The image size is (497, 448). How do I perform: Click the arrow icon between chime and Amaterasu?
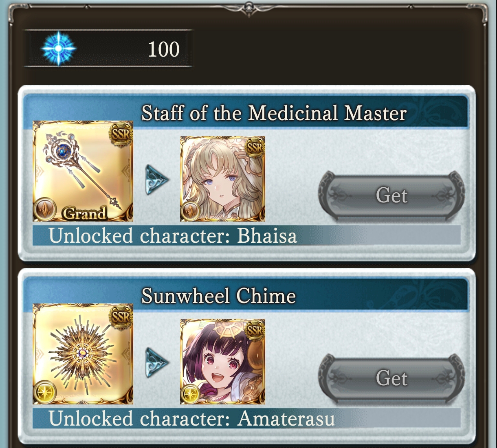point(157,362)
